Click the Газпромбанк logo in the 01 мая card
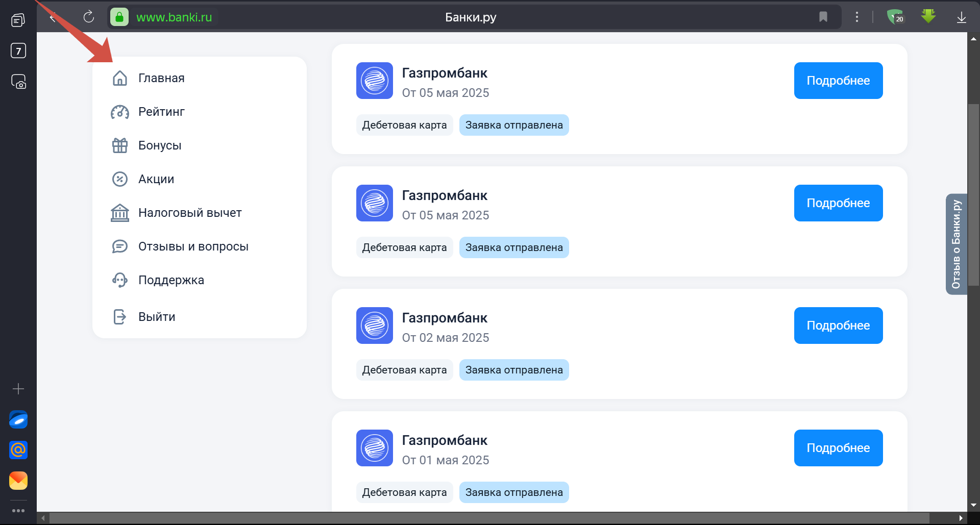Screen dimensions: 980x525 [375, 448]
